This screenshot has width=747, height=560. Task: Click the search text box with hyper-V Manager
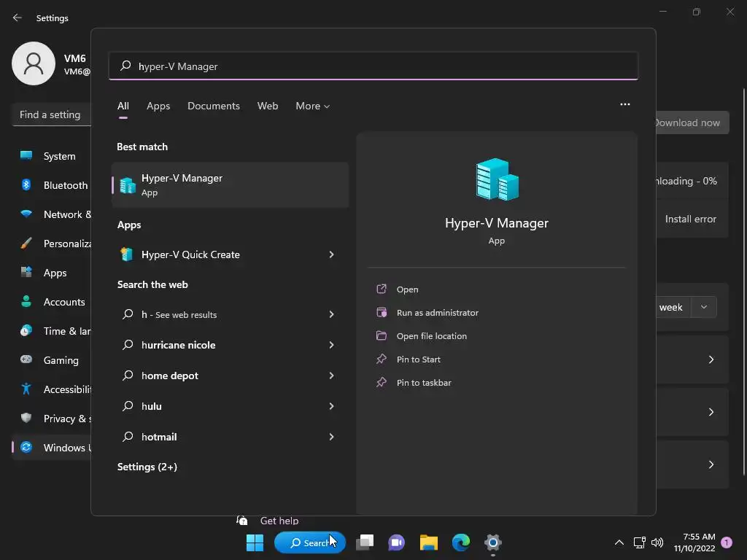[373, 66]
